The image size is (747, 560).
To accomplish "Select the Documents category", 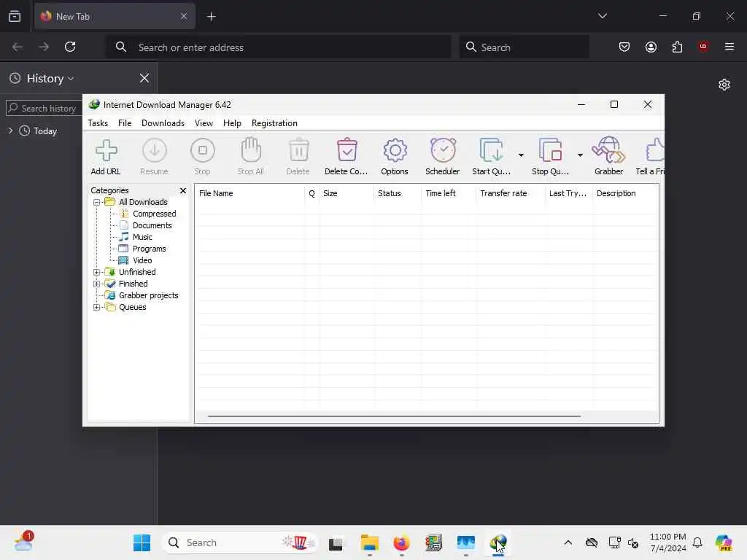I will coord(152,225).
